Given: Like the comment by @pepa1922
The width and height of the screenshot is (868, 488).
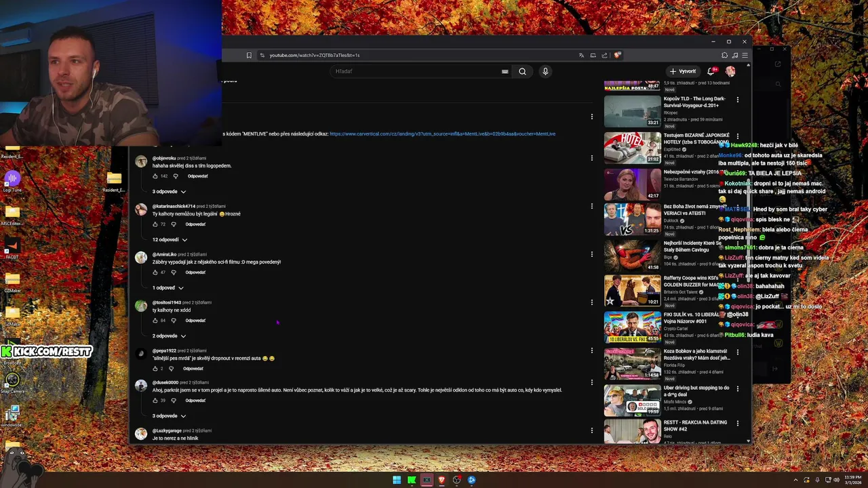Looking at the screenshot, I should pos(155,369).
